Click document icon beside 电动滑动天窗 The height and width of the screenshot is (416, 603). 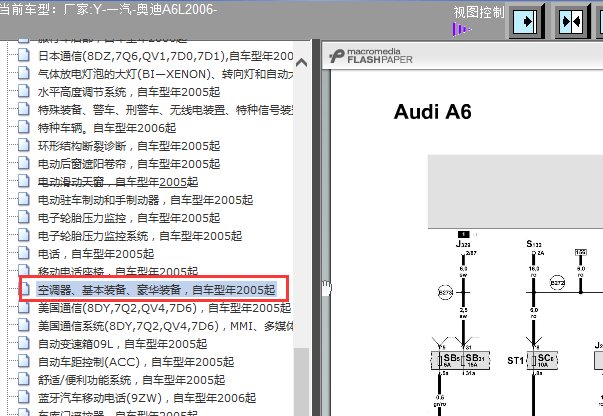click(23, 181)
